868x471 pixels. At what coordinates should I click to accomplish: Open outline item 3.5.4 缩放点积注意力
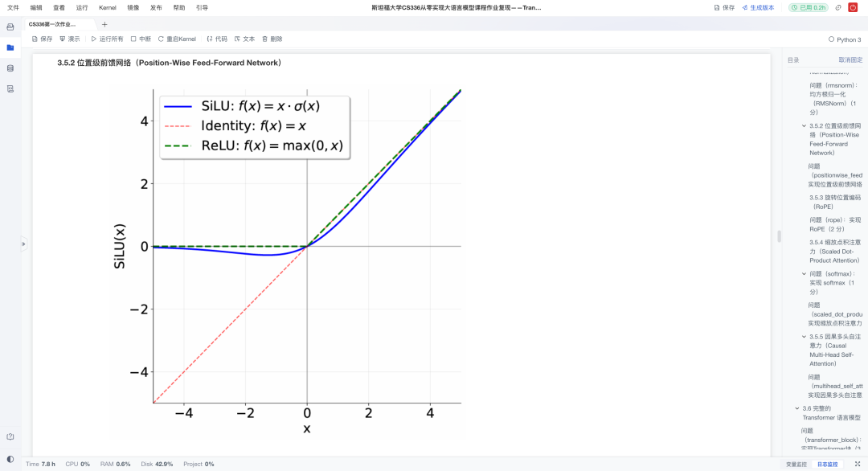coord(835,252)
